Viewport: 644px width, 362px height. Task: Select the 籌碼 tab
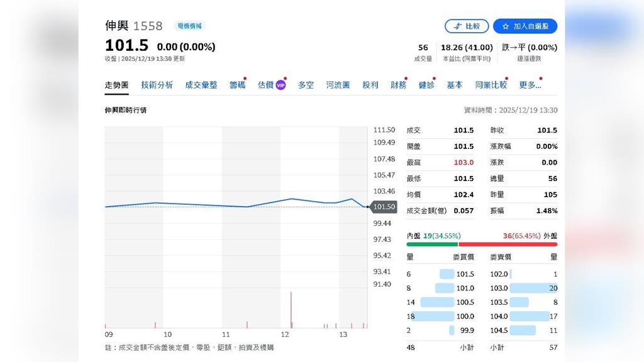coord(237,85)
